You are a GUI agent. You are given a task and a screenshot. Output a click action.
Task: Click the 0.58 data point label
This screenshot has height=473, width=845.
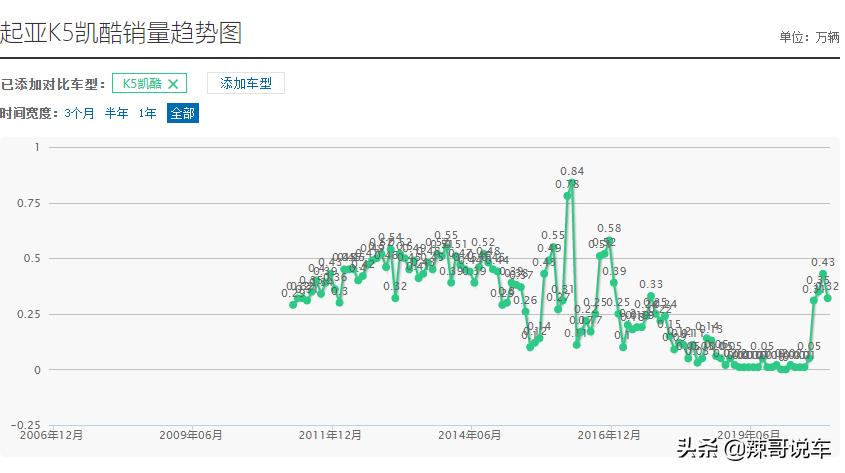609,228
